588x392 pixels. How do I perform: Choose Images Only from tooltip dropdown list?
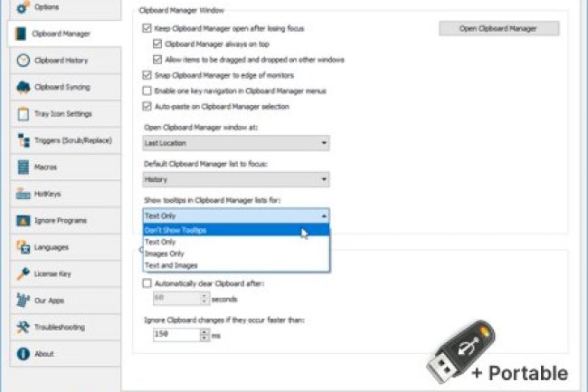click(x=165, y=254)
